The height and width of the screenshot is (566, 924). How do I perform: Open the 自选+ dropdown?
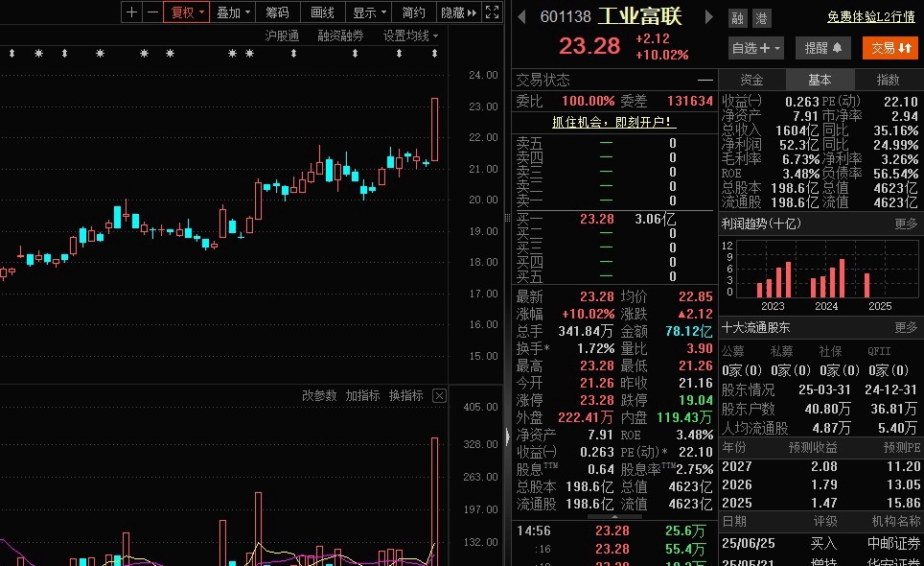click(756, 48)
